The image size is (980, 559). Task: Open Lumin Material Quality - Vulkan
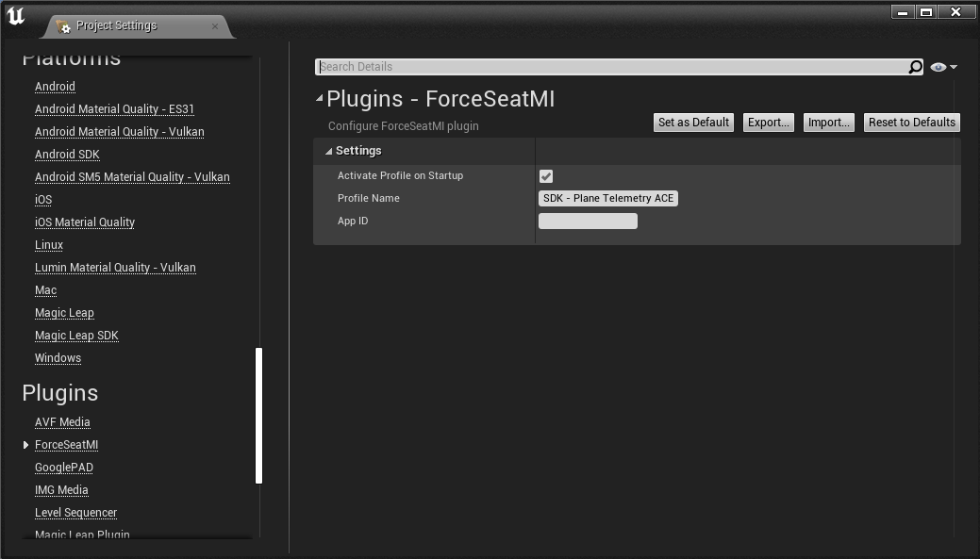pyautogui.click(x=115, y=268)
